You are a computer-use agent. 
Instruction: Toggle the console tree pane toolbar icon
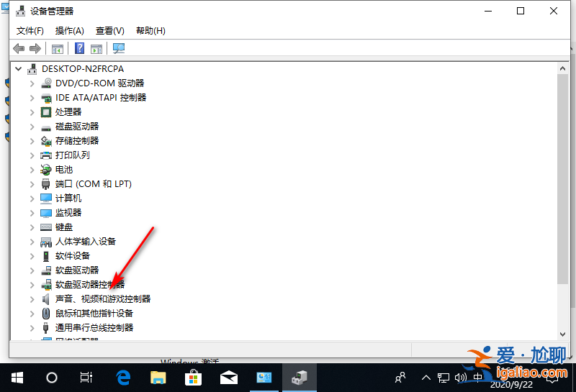pos(58,48)
